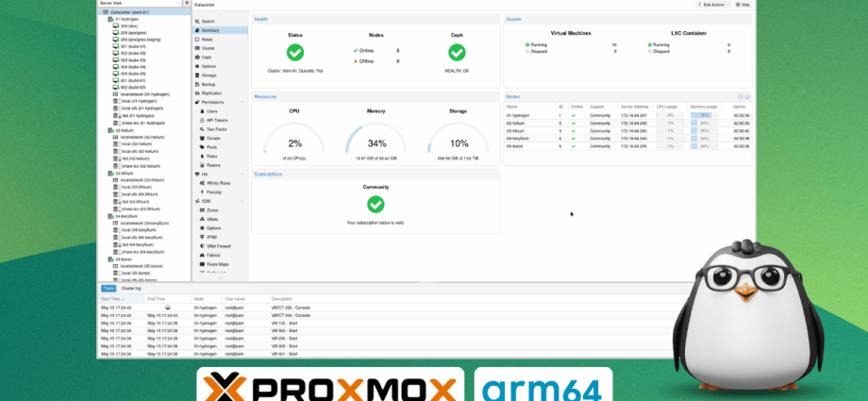Click the Ceph icon in menu
This screenshot has height=401, width=868.
pos(197,57)
